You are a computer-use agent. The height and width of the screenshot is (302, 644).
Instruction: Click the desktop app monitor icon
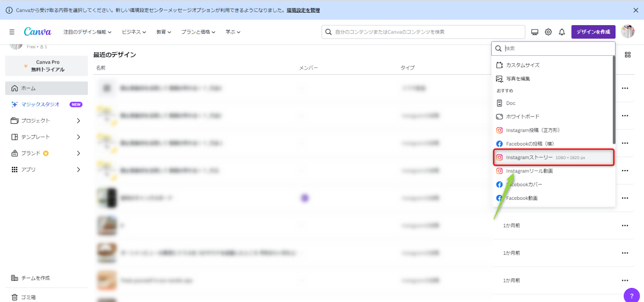tap(535, 32)
